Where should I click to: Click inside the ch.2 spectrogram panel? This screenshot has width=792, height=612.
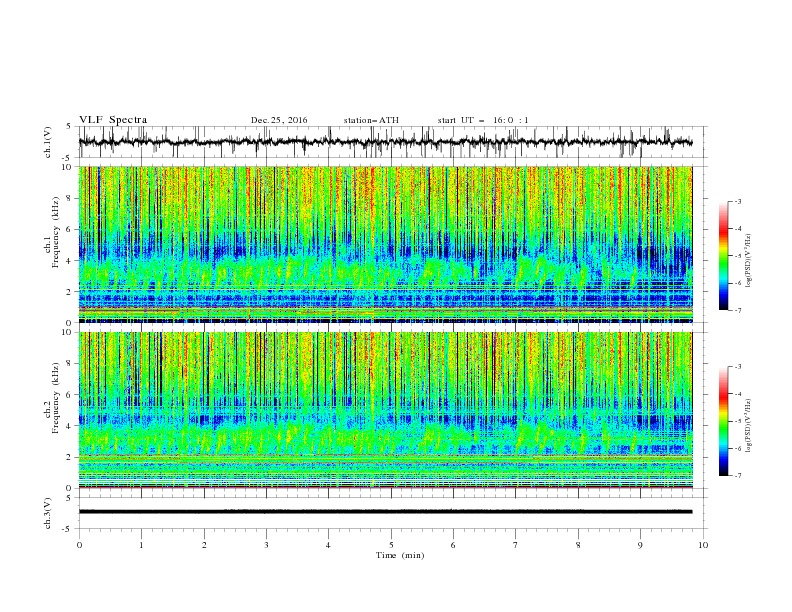(385, 410)
